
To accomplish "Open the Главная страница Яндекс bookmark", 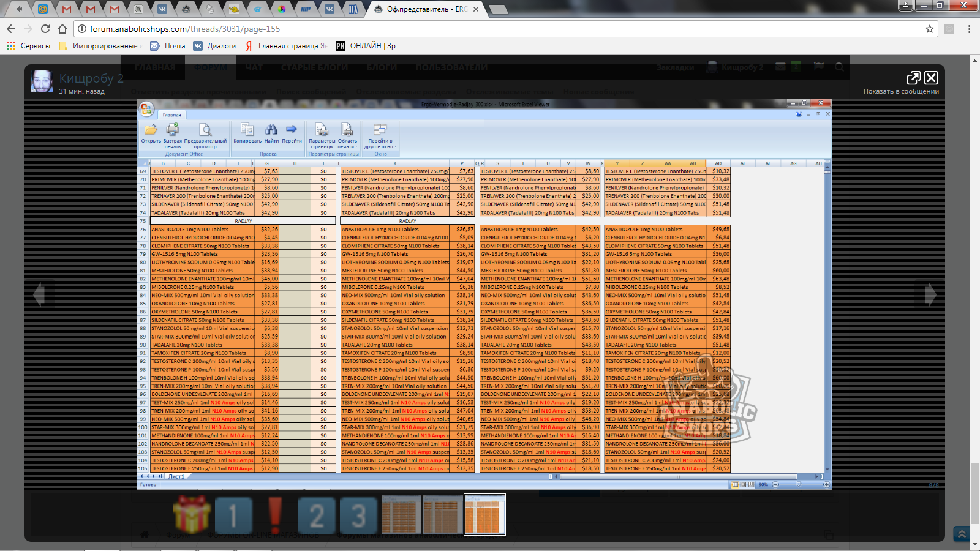I will [286, 46].
